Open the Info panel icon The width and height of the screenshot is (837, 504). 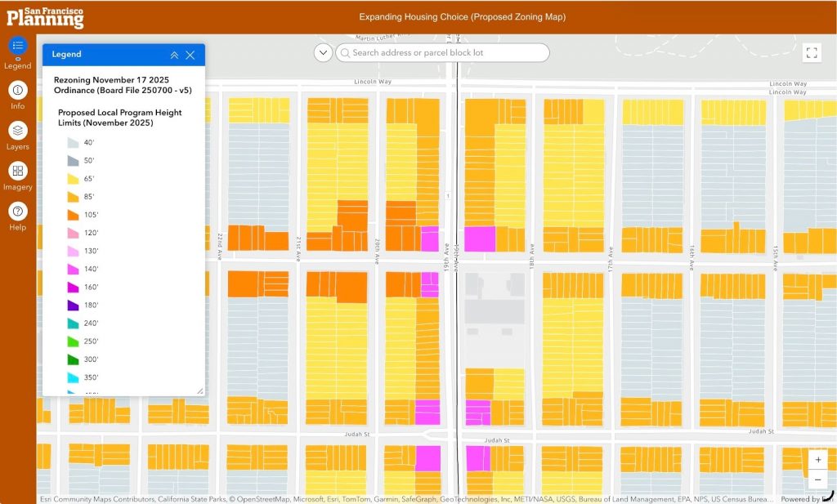(x=18, y=91)
